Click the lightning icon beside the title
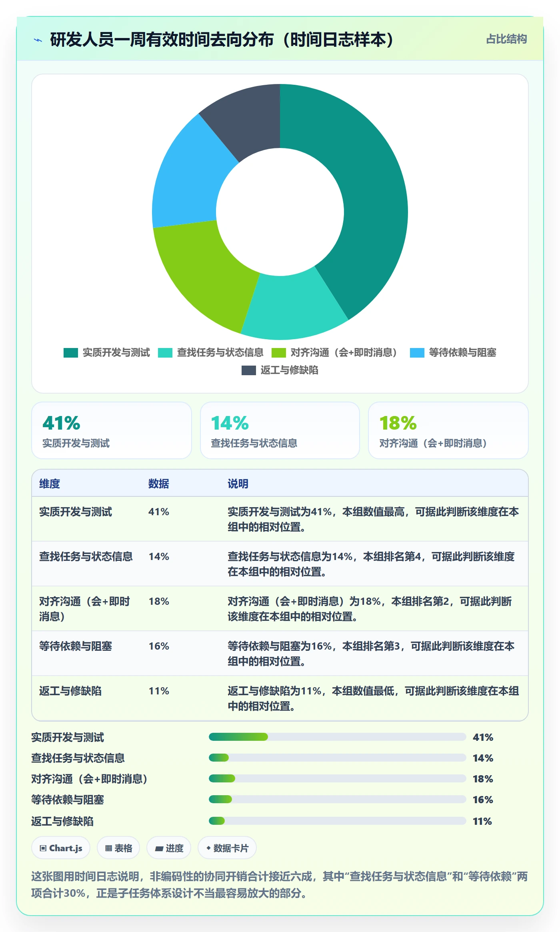The image size is (560, 932). tap(38, 40)
